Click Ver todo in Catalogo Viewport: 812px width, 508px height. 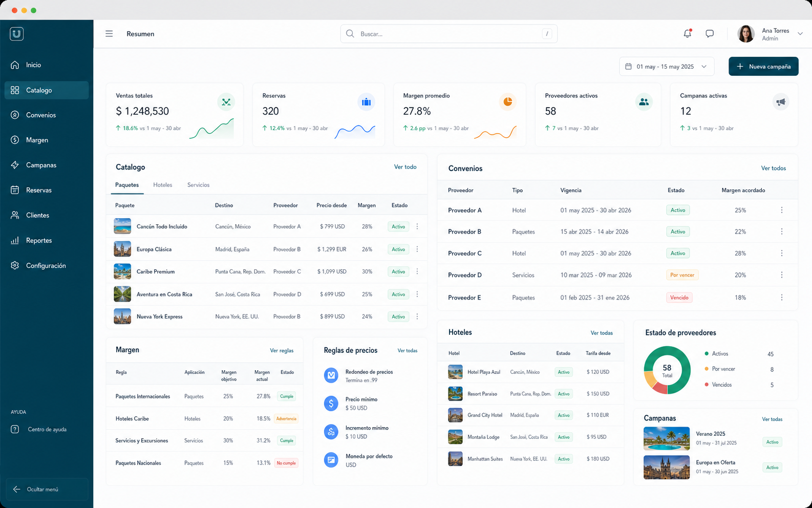point(405,167)
